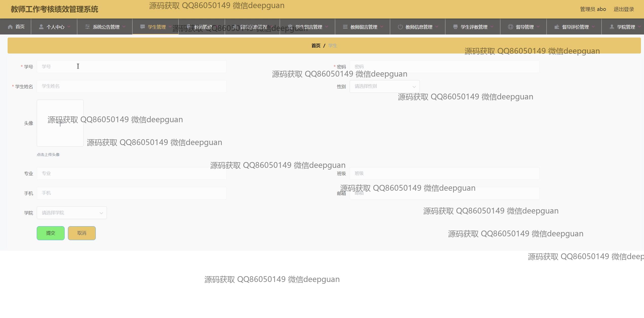Viewport: 644px width, 318px height.
Task: Click the green 提交 submit button
Action: pyautogui.click(x=50, y=233)
